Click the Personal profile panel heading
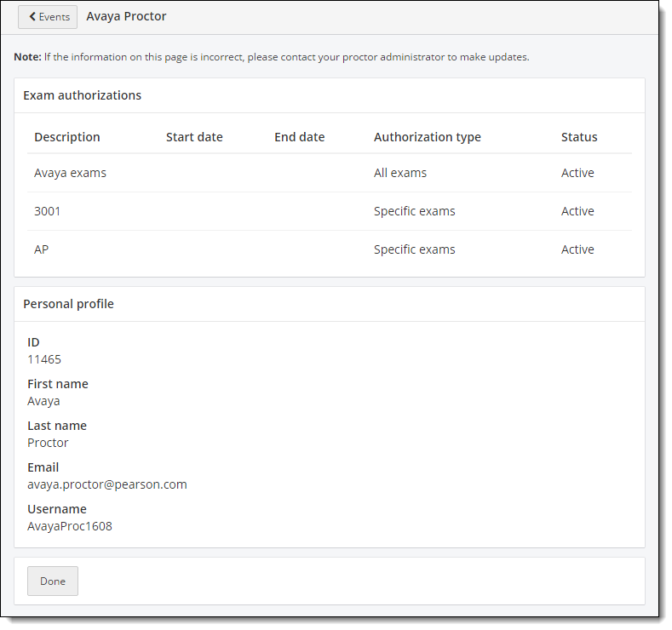 (x=68, y=304)
